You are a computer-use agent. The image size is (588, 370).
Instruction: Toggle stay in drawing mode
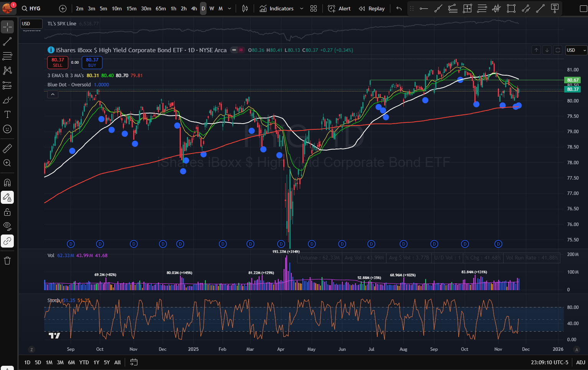(7, 197)
